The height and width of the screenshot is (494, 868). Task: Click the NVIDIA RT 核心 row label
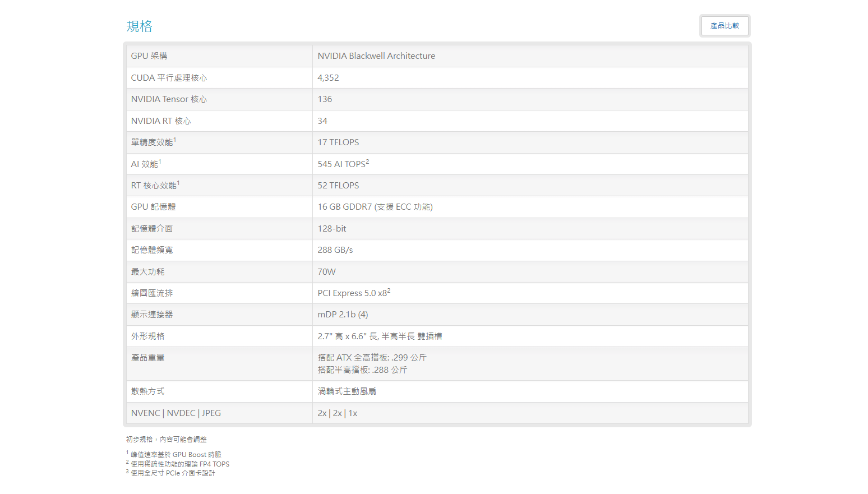click(x=161, y=121)
